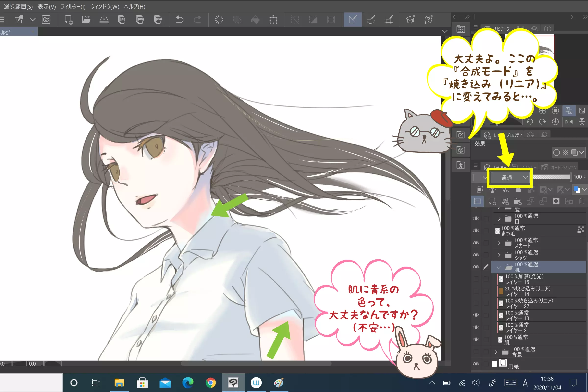Click the New raster layer icon

[x=492, y=201]
